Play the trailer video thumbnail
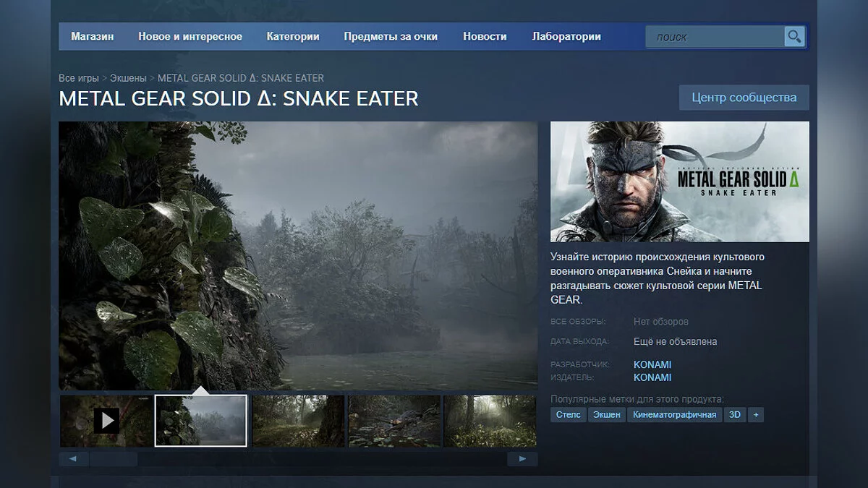Viewport: 868px width, 488px height. pos(106,420)
